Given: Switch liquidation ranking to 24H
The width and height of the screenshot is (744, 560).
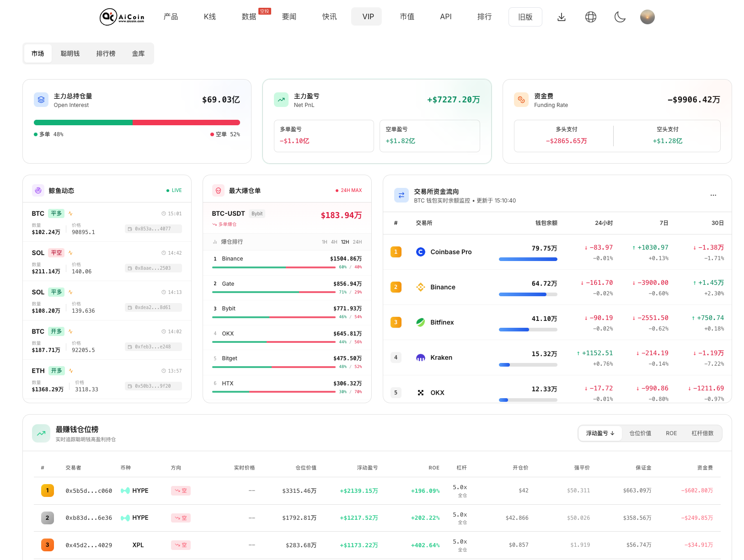Looking at the screenshot, I should tap(357, 242).
